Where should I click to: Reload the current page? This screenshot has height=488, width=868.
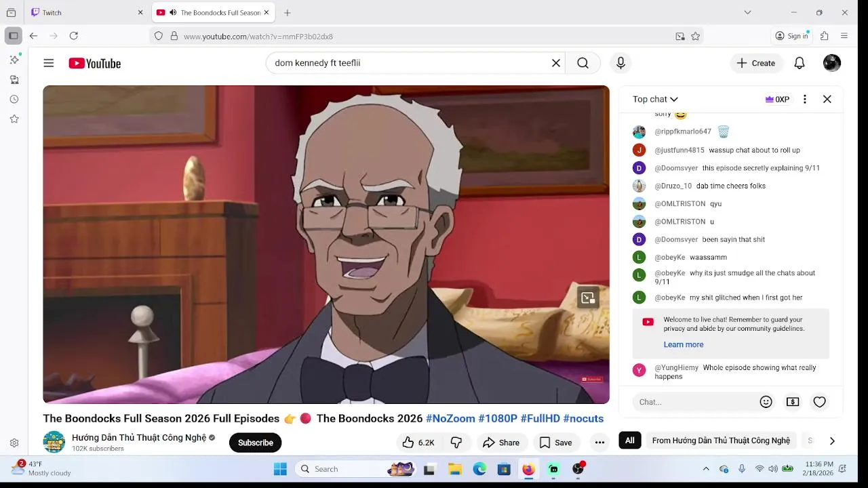pos(74,36)
